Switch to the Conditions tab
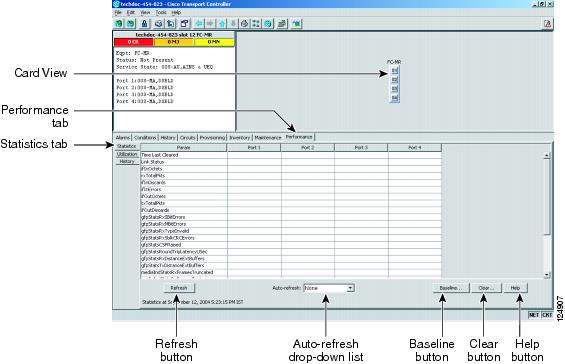 pyautogui.click(x=145, y=138)
